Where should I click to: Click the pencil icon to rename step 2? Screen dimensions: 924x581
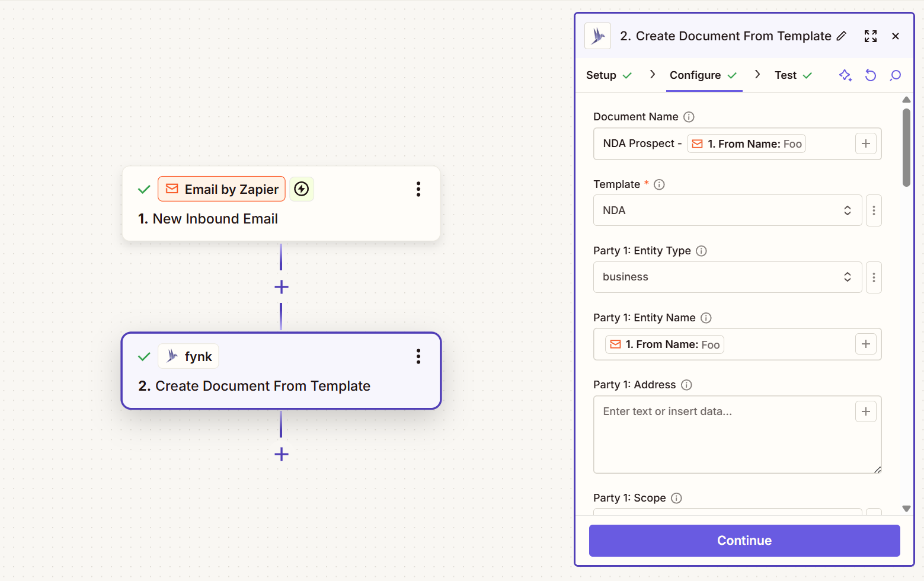(x=842, y=36)
